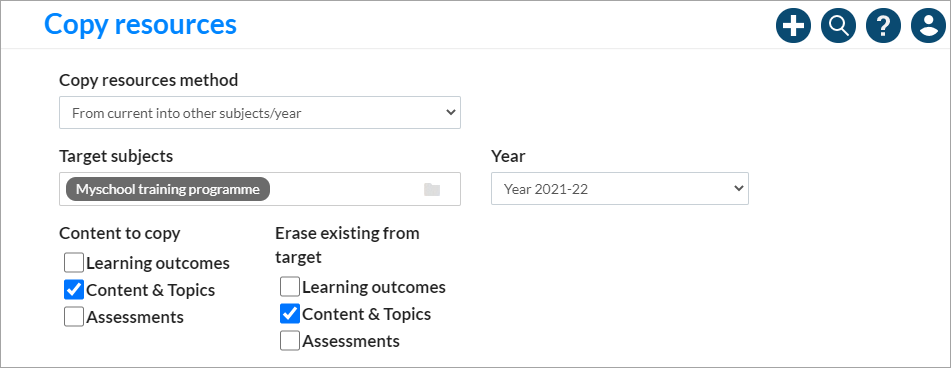Click the Copy resources page title

(140, 24)
